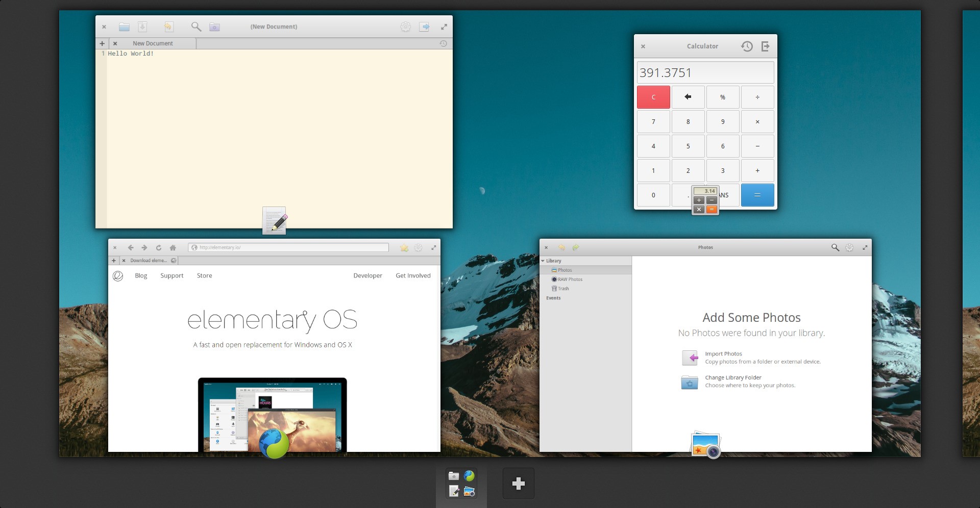Viewport: 980px width, 508px height.
Task: Click calculator app icon overlay
Action: click(705, 200)
